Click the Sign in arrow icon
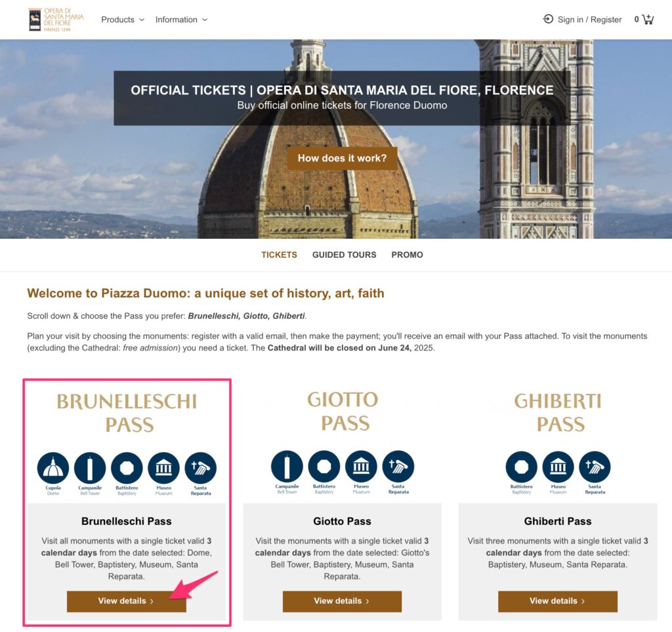Viewport: 672px width, 632px height. [548, 19]
